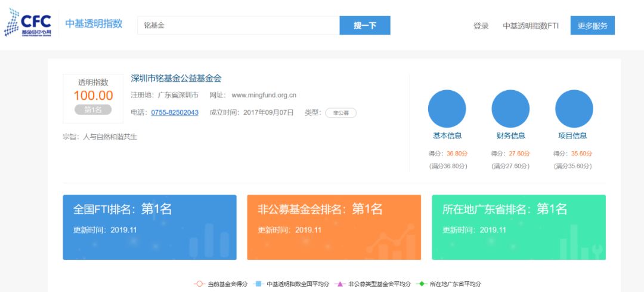This screenshot has height=292, width=644.
Task: Click the 第1名 rank badge
Action: click(x=93, y=109)
